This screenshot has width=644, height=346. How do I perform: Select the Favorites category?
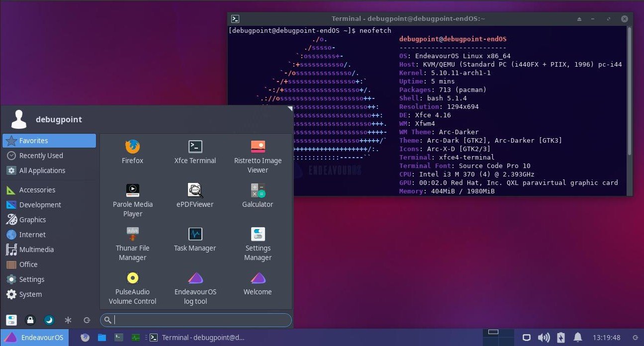click(49, 141)
